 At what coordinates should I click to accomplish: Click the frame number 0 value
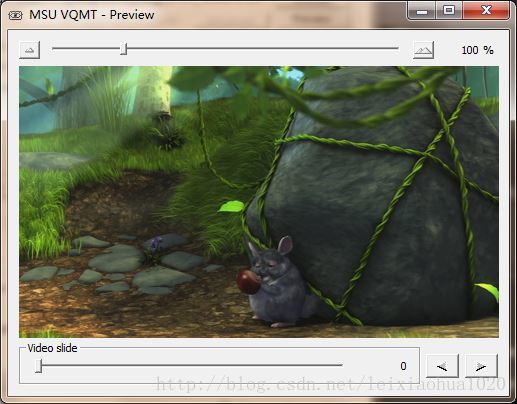(x=403, y=366)
